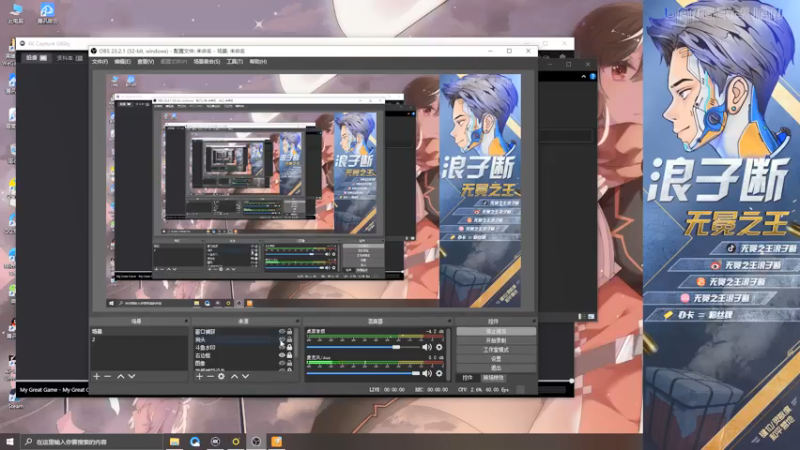The image size is (800, 450).
Task: Toggle visibility of the 右边框 source
Action: (282, 355)
